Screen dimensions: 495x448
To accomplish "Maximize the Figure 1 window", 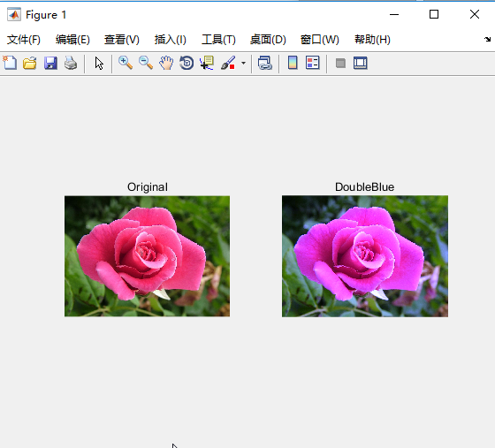I will click(434, 14).
